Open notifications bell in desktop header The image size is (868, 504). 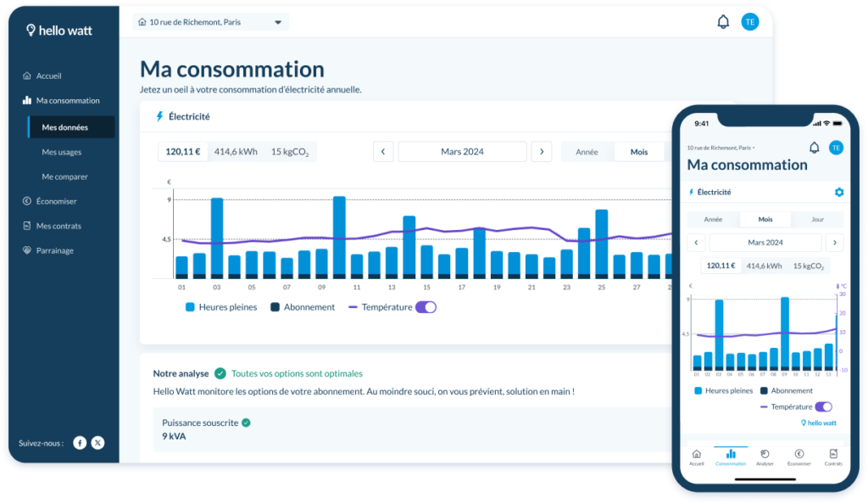(723, 22)
